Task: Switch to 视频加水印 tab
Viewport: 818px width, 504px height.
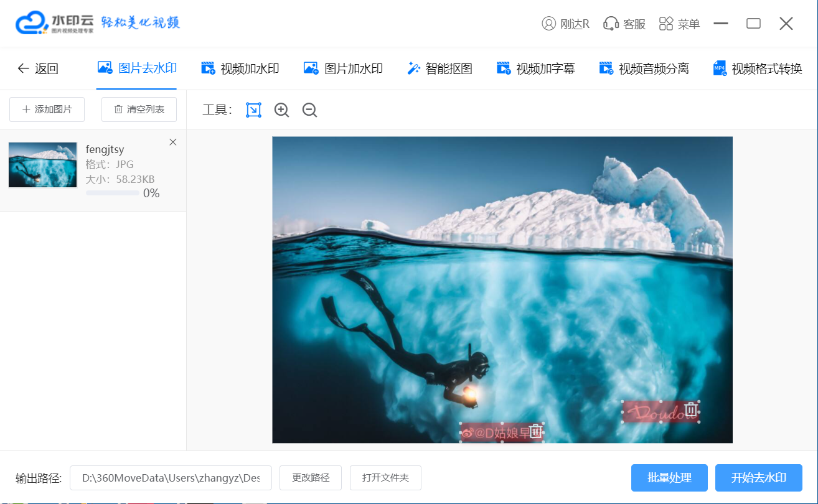Action: tap(240, 68)
